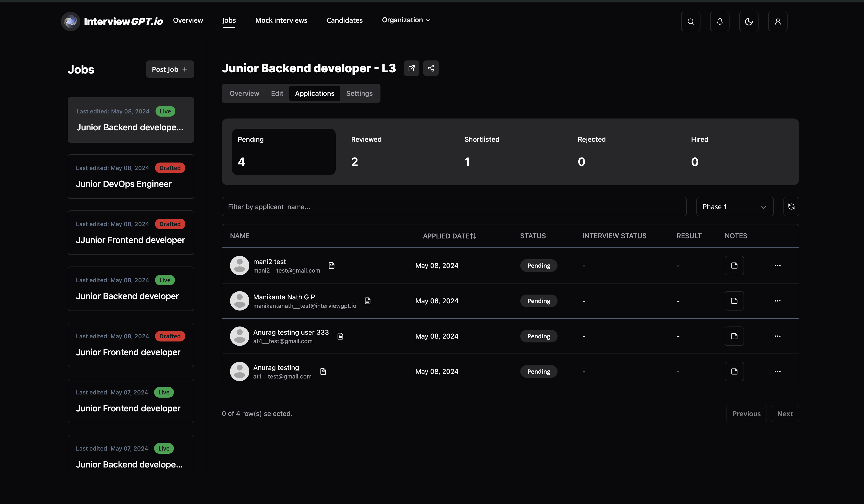Focus the filter by applicant name field
This screenshot has height=504, width=864.
pos(454,207)
